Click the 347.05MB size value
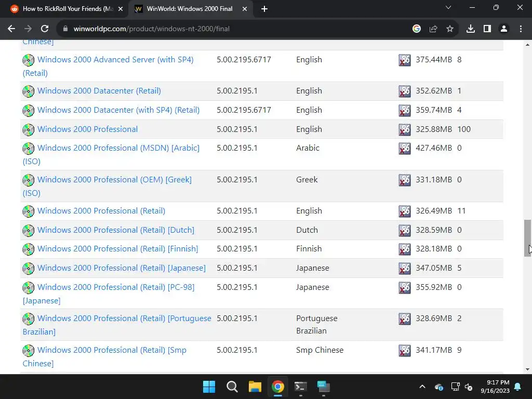 (x=434, y=268)
